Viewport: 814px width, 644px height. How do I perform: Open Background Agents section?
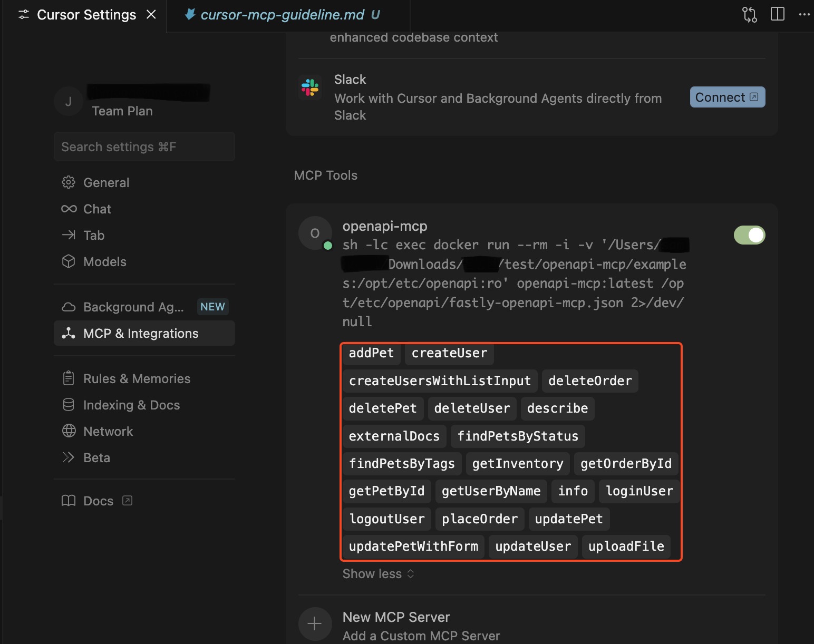[x=144, y=307]
